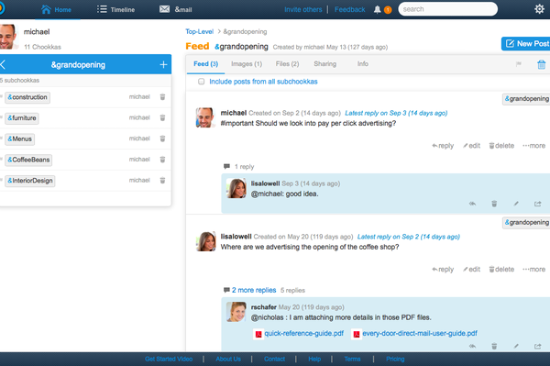Click lisalowell's avatar on the coffee shop post
This screenshot has width=550, height=366.
(x=206, y=241)
